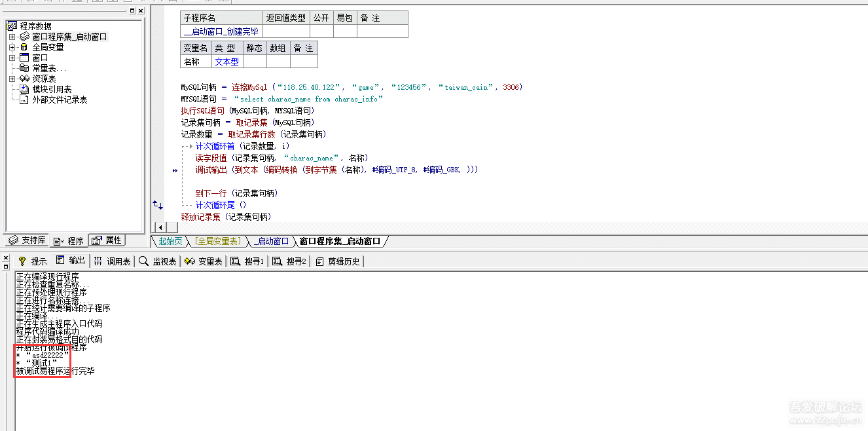The image size is (868, 431).
Task: Open the 搜寻1 tab
Action: (247, 261)
